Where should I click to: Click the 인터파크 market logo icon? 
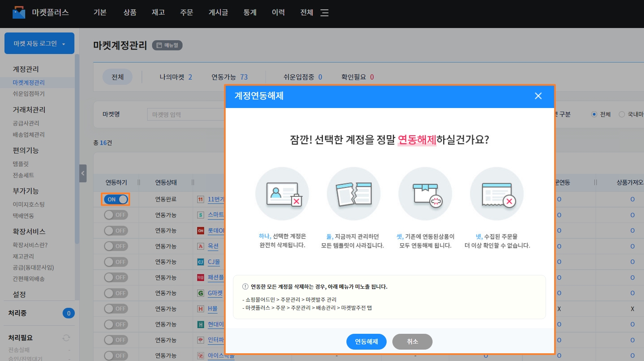point(200,340)
